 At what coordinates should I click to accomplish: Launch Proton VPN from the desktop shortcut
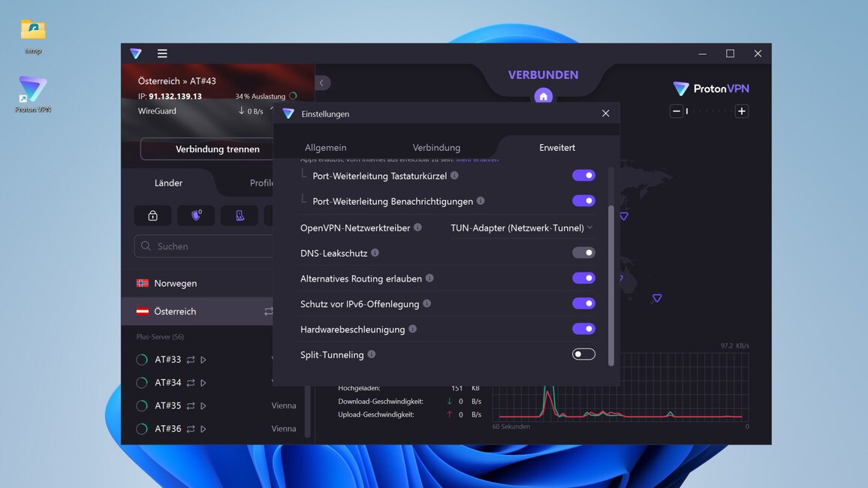pos(32,90)
